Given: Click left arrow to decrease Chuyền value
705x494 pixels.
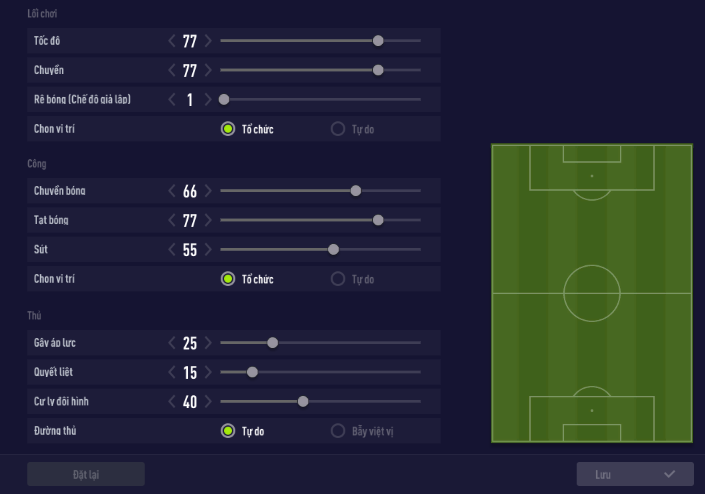Looking at the screenshot, I should 172,71.
